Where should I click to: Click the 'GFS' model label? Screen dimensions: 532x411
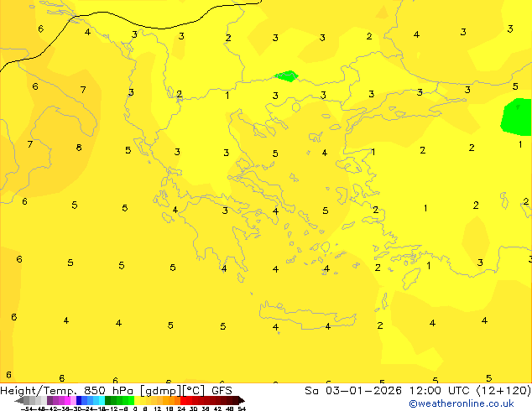pos(222,391)
